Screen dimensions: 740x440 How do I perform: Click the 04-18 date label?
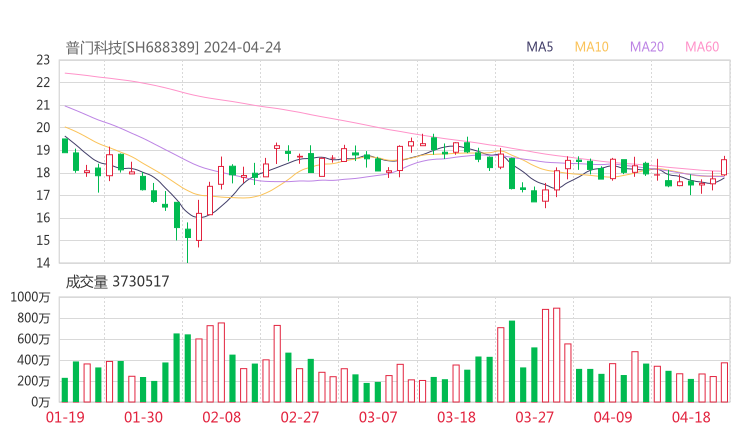[691, 417]
